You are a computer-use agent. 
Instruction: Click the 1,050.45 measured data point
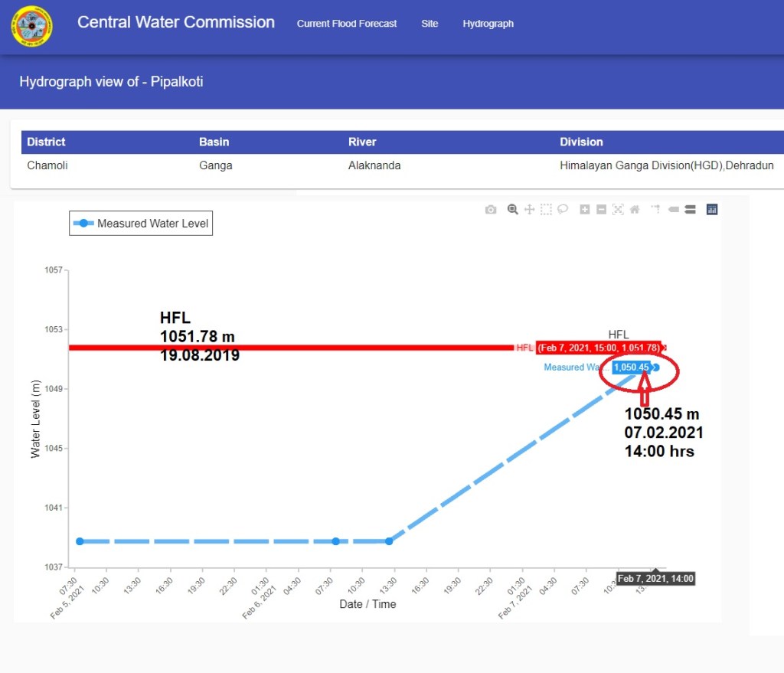tap(655, 368)
